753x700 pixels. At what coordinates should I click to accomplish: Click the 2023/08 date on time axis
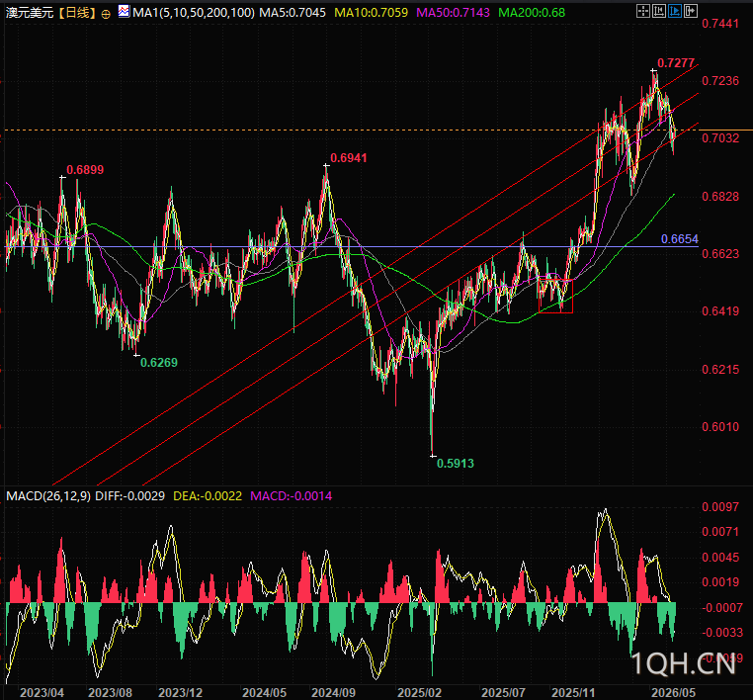pos(110,693)
